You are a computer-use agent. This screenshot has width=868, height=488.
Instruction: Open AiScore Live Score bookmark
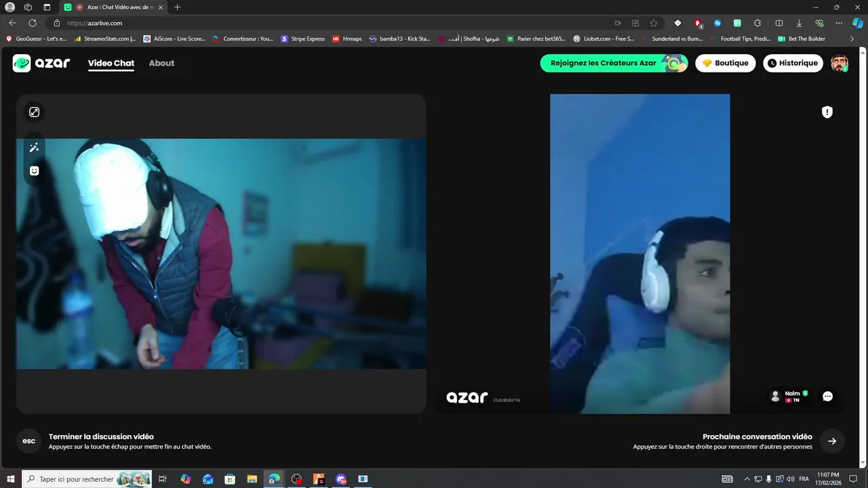174,39
